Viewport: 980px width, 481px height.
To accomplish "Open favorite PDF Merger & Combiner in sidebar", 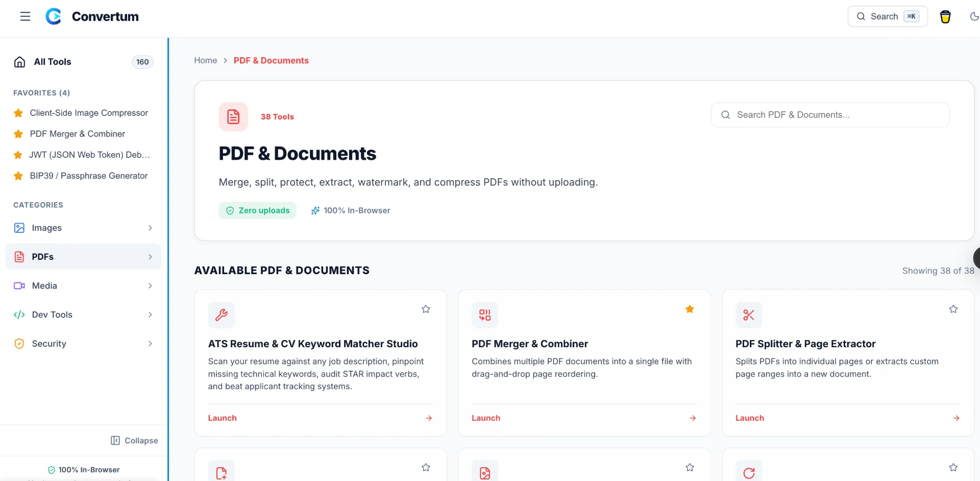I will (77, 134).
